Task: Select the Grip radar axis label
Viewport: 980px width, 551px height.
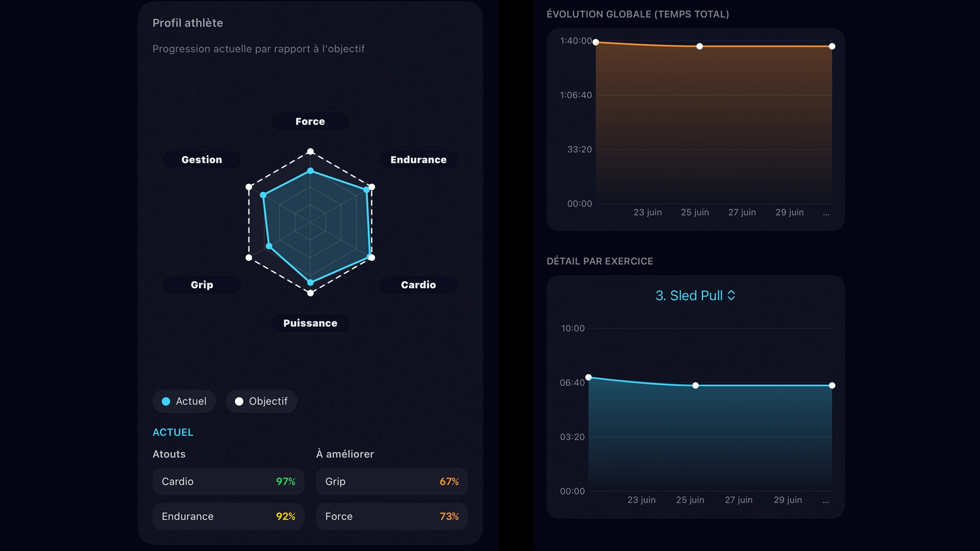Action: pos(202,285)
